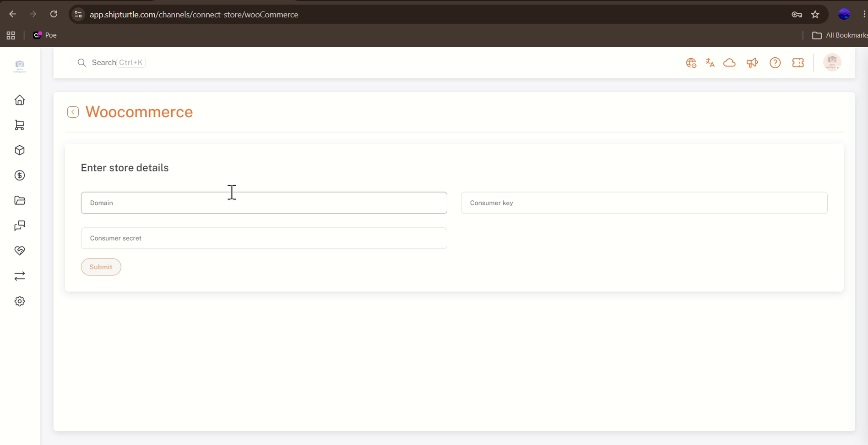This screenshot has height=445, width=868.
Task: Click the globe clock icon in header
Action: tap(691, 63)
